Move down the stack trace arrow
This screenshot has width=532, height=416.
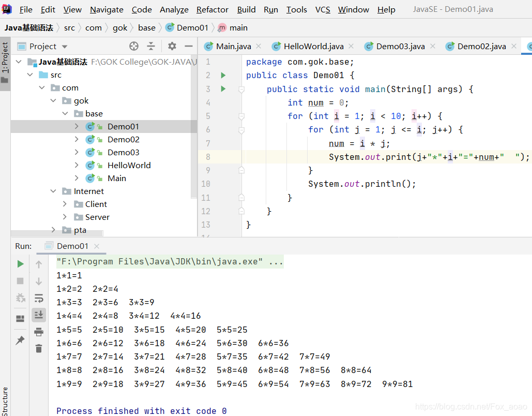(x=39, y=281)
